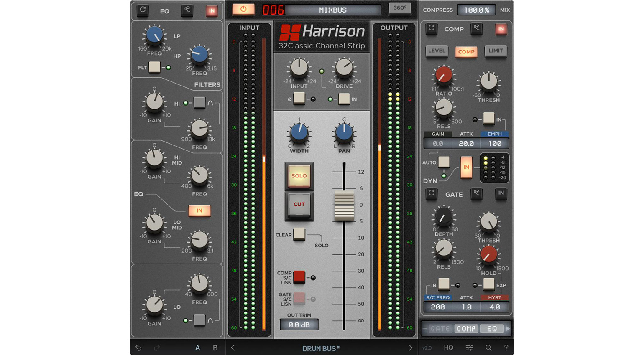Click the undo arrow icon
This screenshot has height=355, width=644.
coord(138,347)
